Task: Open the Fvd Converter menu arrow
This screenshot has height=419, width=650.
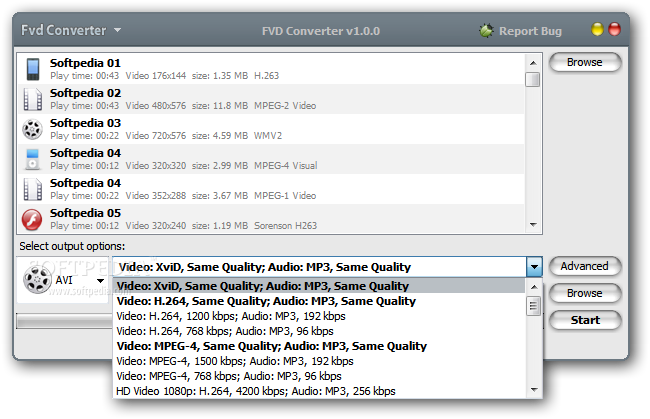Action: 117,30
